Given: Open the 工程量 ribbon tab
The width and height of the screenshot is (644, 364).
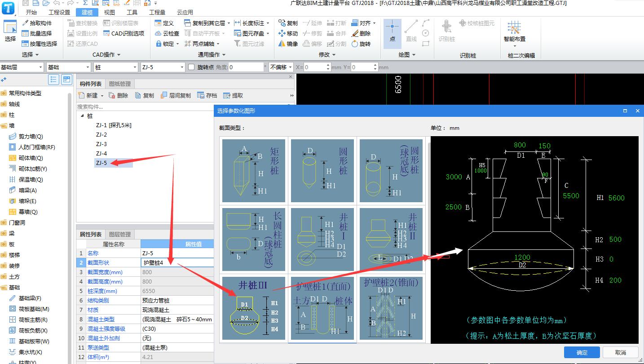Looking at the screenshot, I should pos(157,12).
